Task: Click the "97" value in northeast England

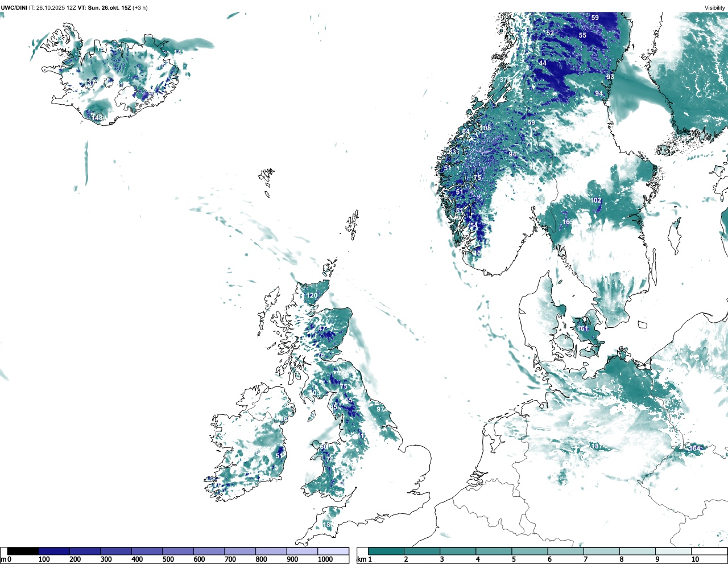Action: [380, 409]
